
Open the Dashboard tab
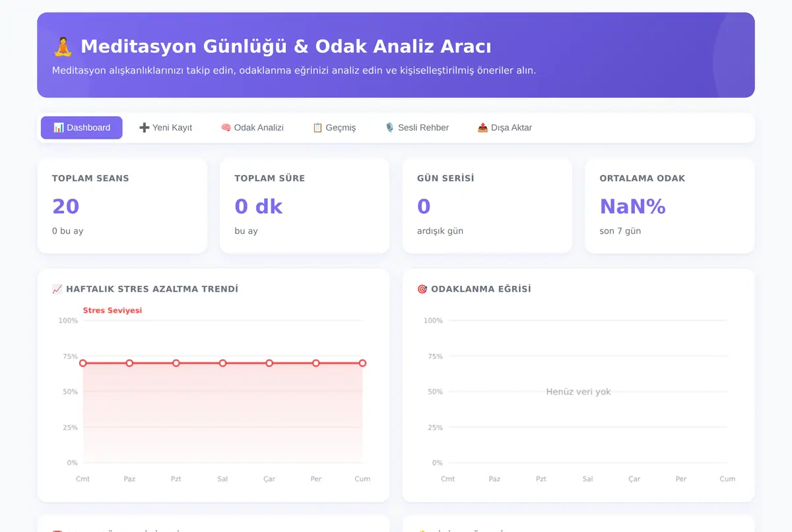(x=82, y=127)
